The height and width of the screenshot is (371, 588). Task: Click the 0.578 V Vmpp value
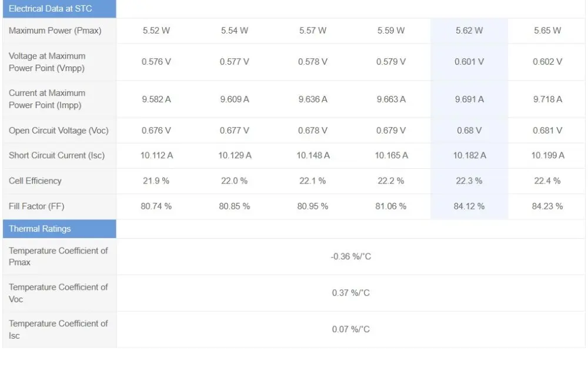click(x=313, y=62)
